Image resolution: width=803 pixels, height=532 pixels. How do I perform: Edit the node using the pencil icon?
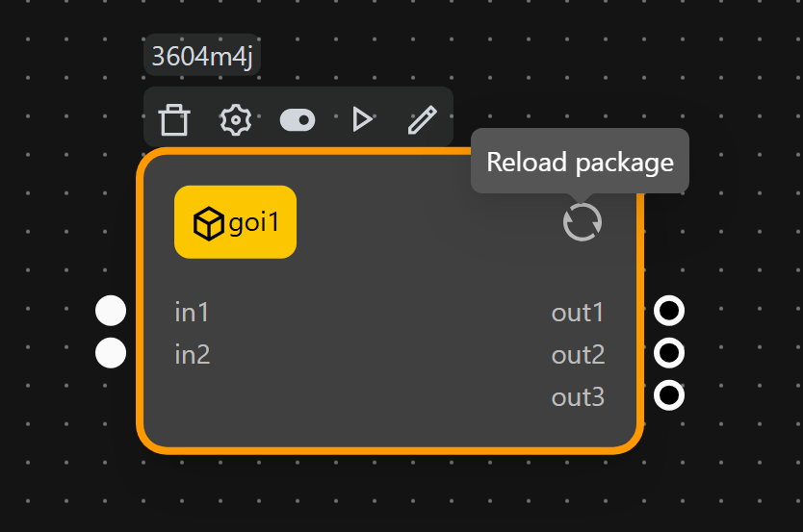422,120
